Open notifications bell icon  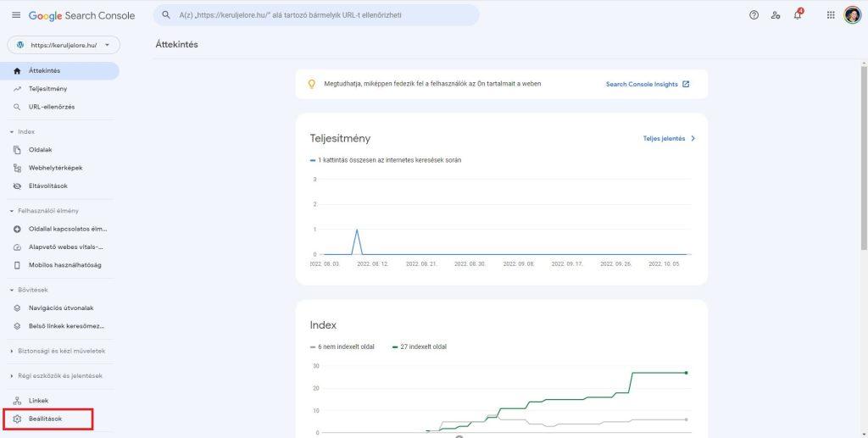coord(798,15)
